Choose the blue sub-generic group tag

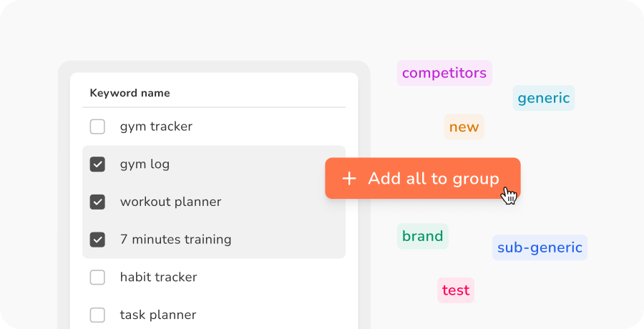point(540,247)
